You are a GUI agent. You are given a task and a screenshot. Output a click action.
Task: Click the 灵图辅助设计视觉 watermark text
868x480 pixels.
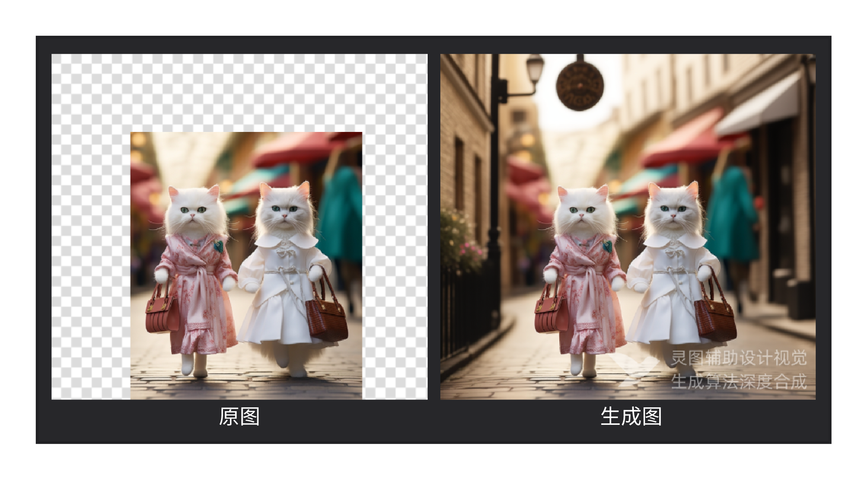(x=738, y=358)
